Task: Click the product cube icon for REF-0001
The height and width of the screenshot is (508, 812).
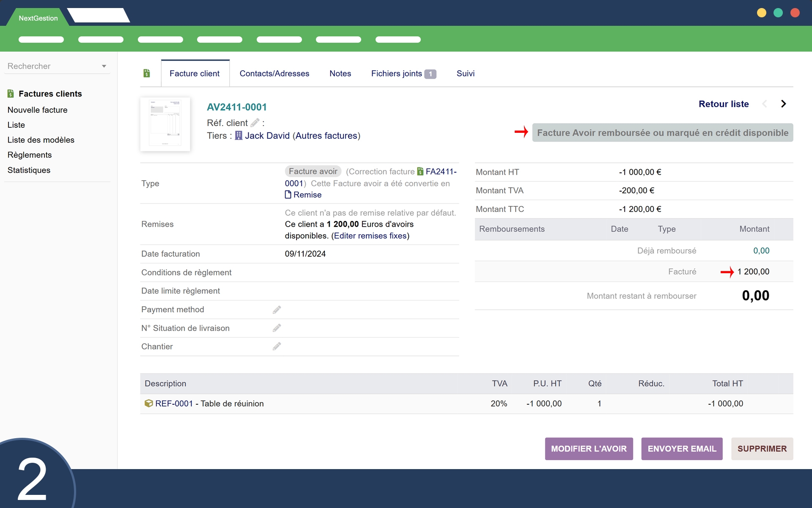Action: click(x=148, y=404)
